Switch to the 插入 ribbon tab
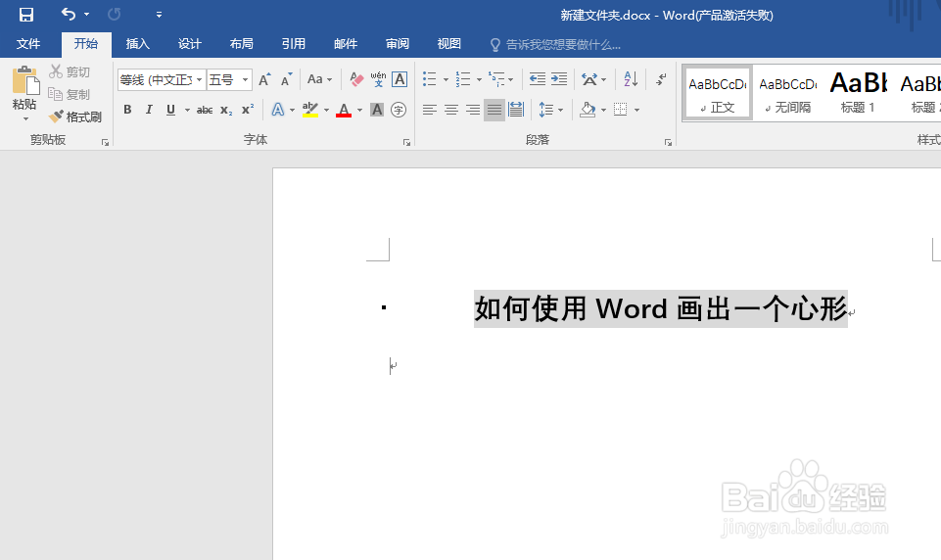This screenshot has height=560, width=941. pos(137,44)
